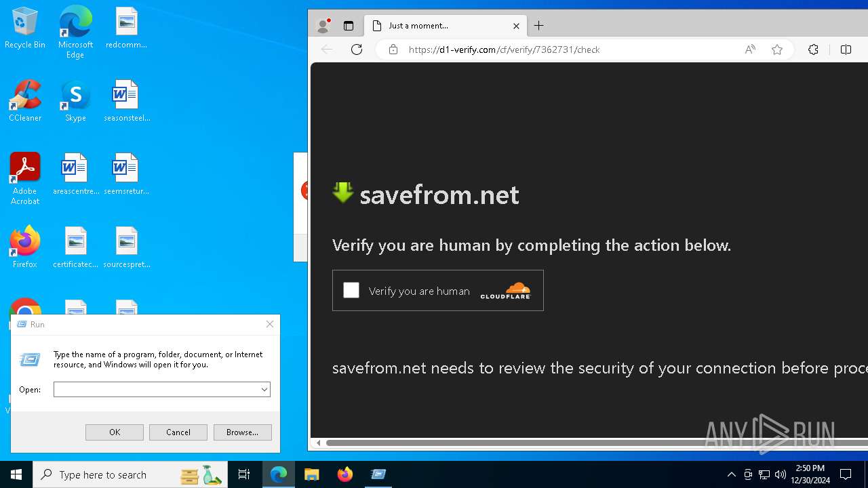
Task: Click the scrollbar left arrow
Action: click(x=319, y=443)
